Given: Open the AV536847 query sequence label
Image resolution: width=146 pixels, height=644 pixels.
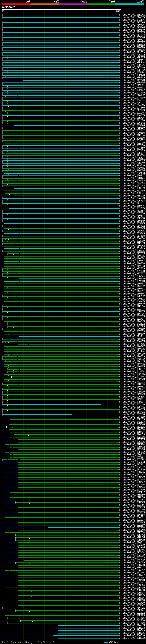Looking at the screenshot, I should click(x=8, y=8).
